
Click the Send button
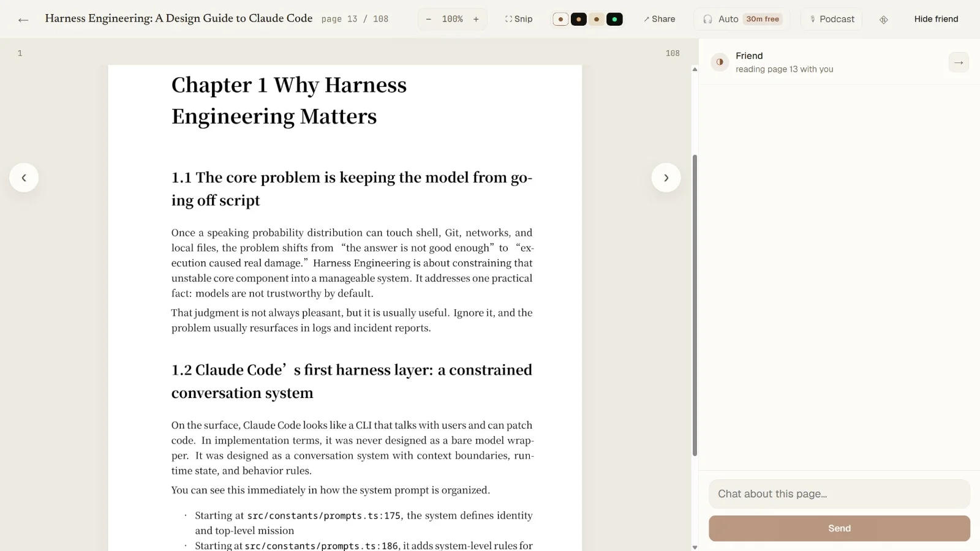click(839, 528)
